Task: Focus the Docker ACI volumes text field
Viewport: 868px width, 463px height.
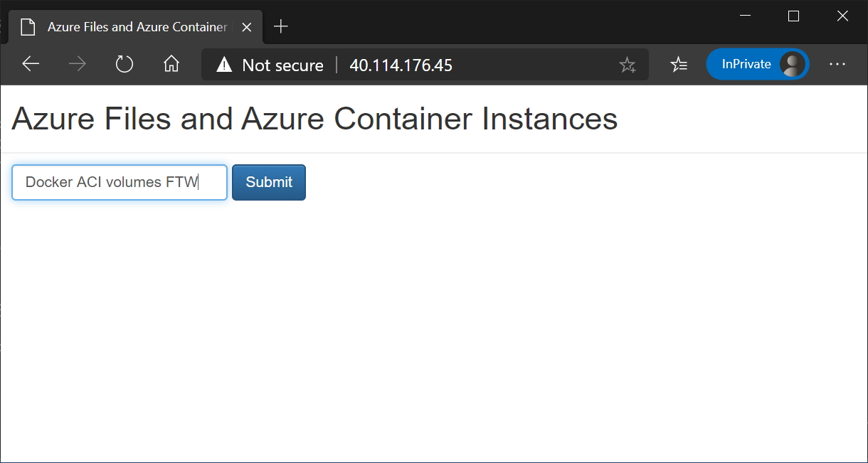Action: pyautogui.click(x=120, y=183)
